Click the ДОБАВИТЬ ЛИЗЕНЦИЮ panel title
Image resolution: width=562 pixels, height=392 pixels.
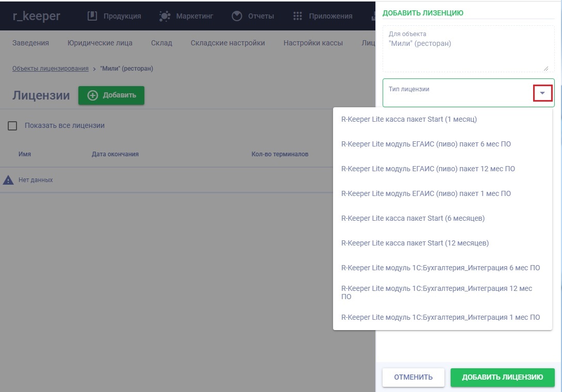coord(423,13)
